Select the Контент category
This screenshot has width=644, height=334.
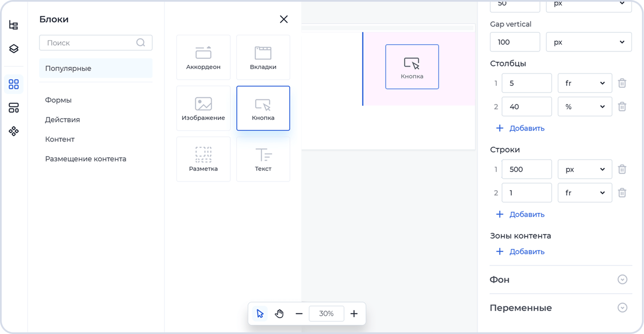tap(60, 139)
